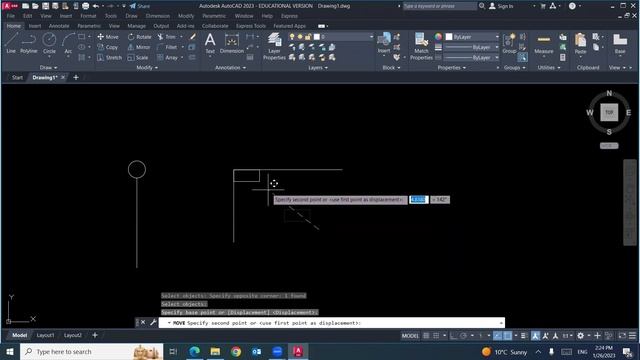The width and height of the screenshot is (640, 360).
Task: Click the Rectangle tool icon
Action: 82,37
